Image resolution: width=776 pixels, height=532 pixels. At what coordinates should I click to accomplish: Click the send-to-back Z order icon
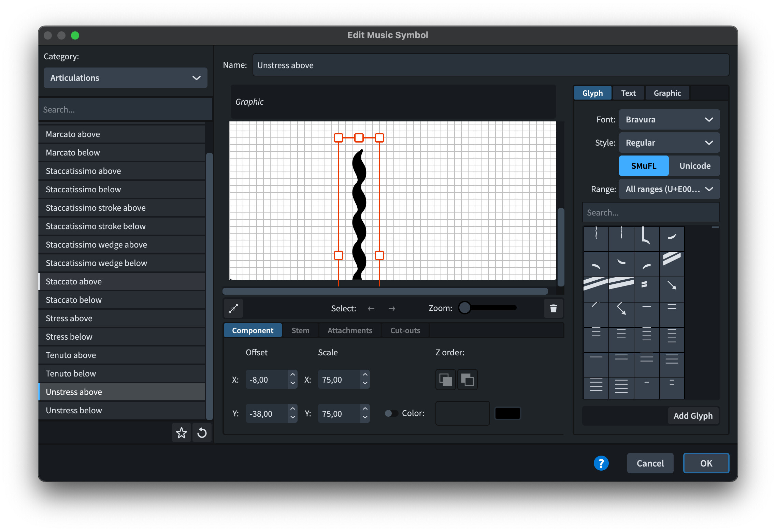coord(467,380)
